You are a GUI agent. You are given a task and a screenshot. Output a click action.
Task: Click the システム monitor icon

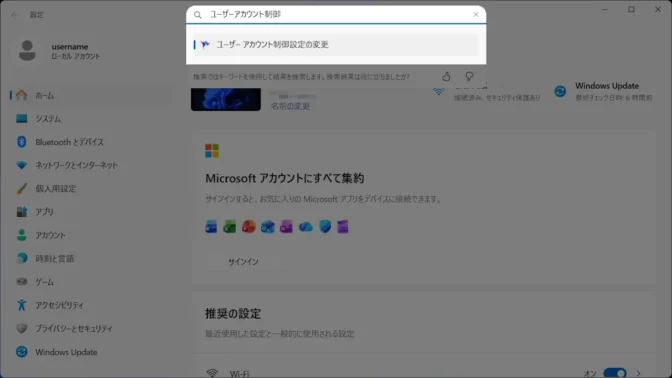point(21,118)
